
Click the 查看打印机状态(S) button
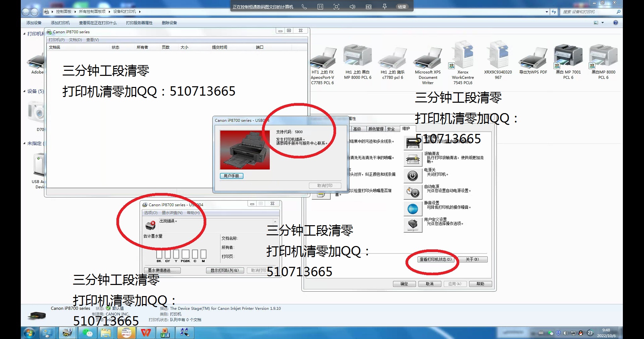(435, 259)
